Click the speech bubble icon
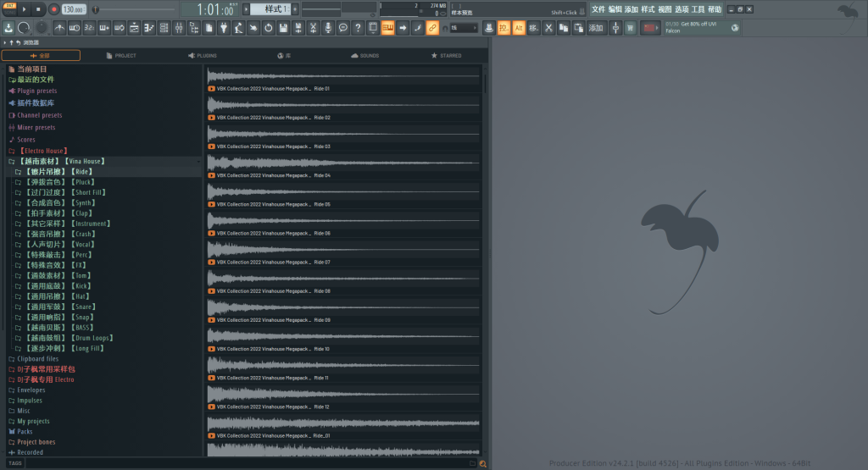 tap(343, 28)
